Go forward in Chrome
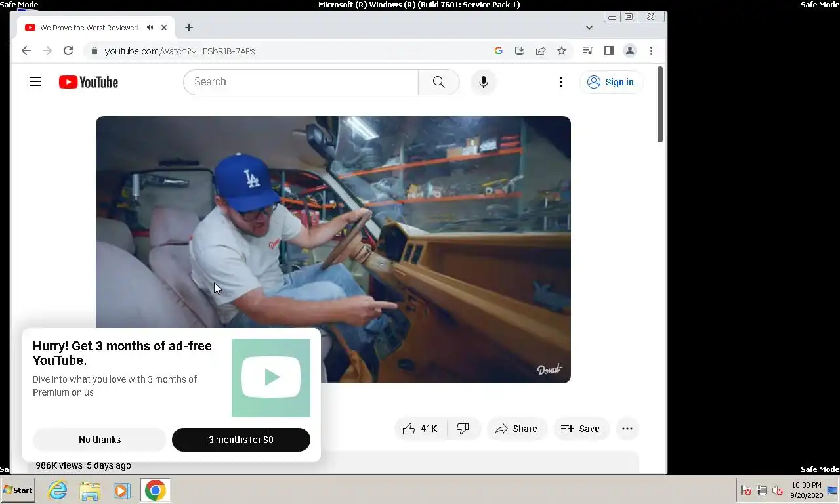Image resolution: width=840 pixels, height=504 pixels. click(47, 51)
